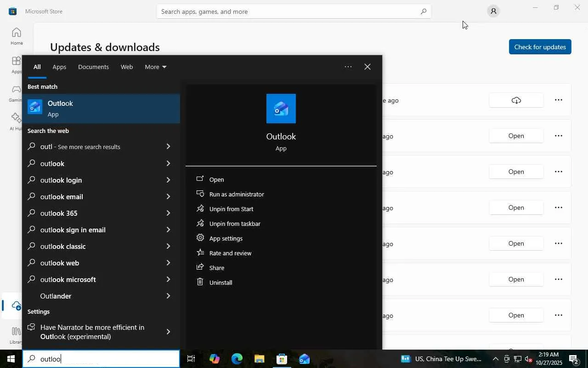The width and height of the screenshot is (588, 368).
Task: Click Microsoft Store icon on the taskbar
Action: [x=282, y=359]
